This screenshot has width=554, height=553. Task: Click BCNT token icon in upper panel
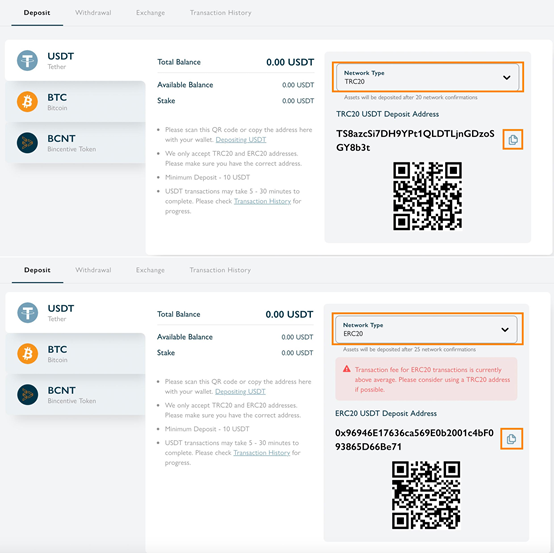click(x=27, y=143)
